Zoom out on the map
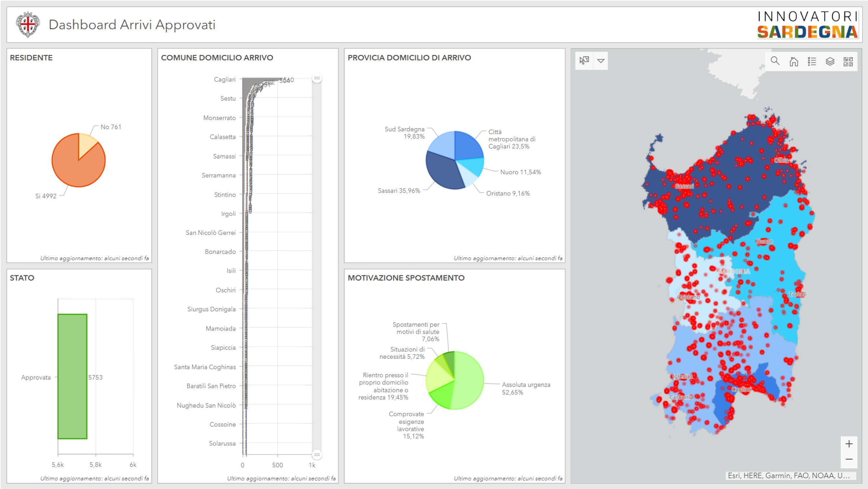 [x=849, y=459]
